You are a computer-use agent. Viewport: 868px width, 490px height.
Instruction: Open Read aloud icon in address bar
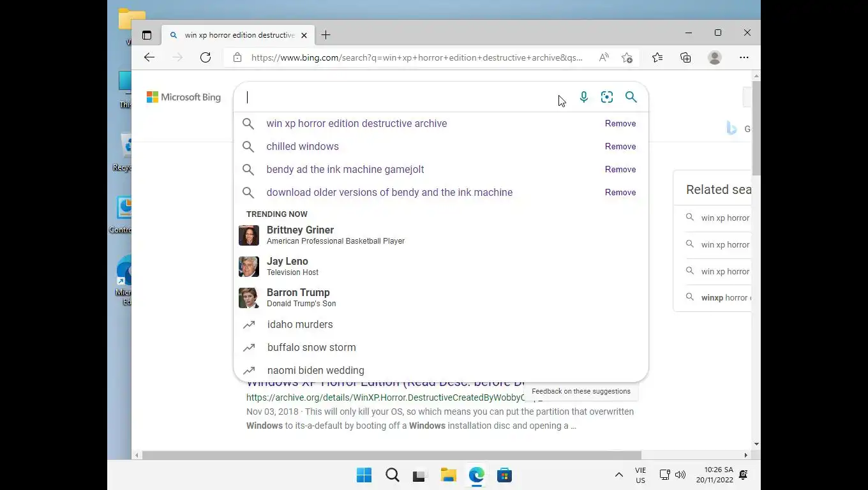coord(604,57)
